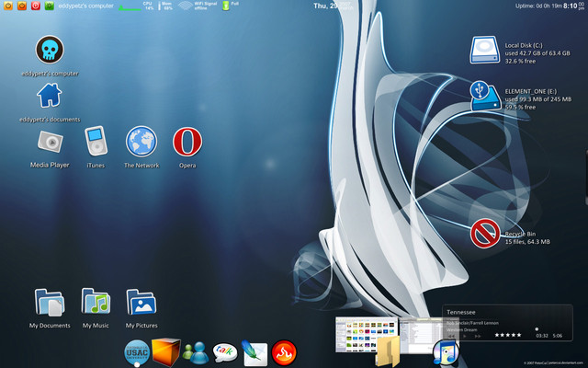588x368 pixels.
Task: Click the elapsed time "03:32" in the music widget
Action: [x=542, y=336]
